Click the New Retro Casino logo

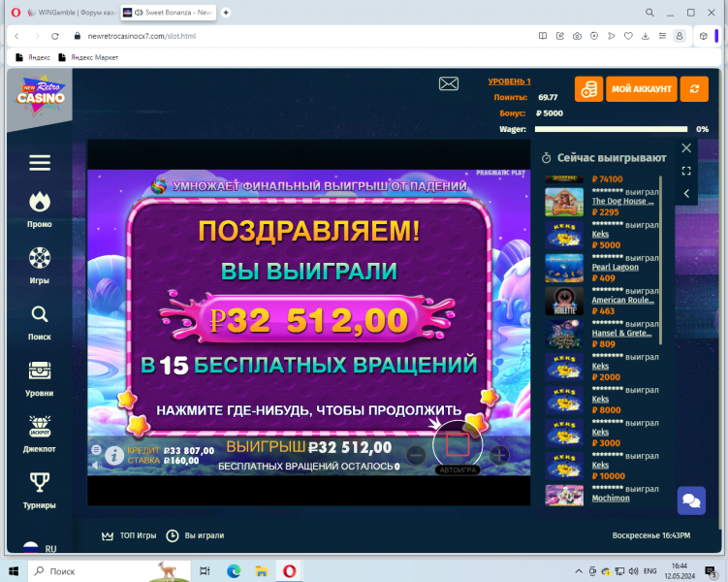41,94
